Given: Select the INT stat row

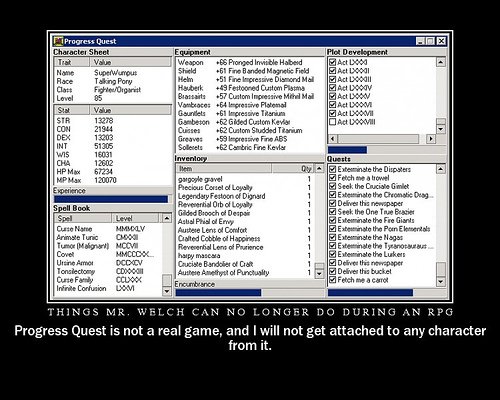Looking at the screenshot, I should 113,146.
